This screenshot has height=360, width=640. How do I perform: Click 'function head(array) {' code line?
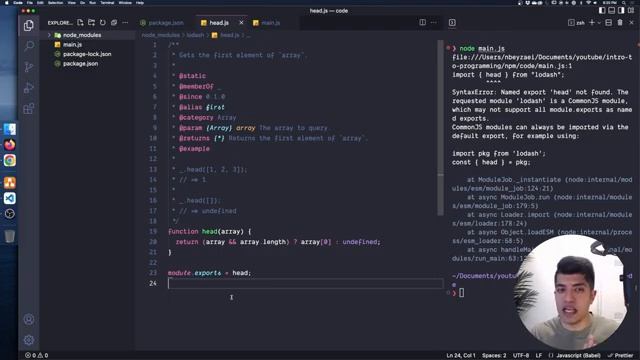[210, 231]
